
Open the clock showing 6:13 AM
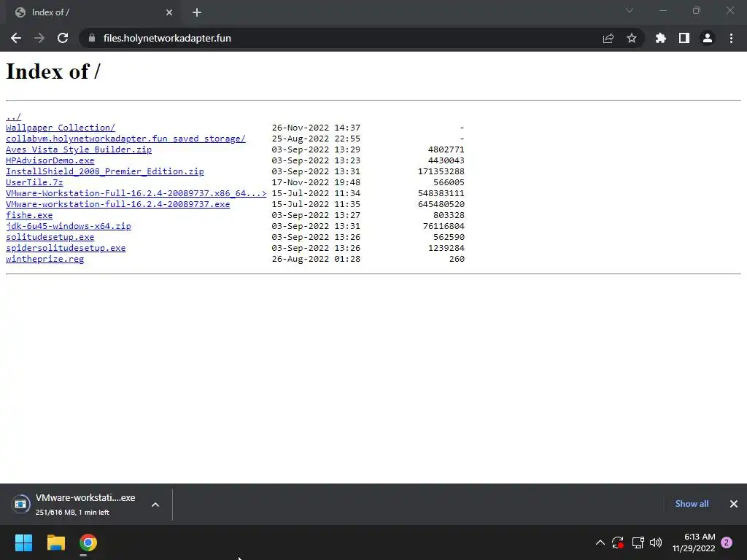(x=694, y=542)
